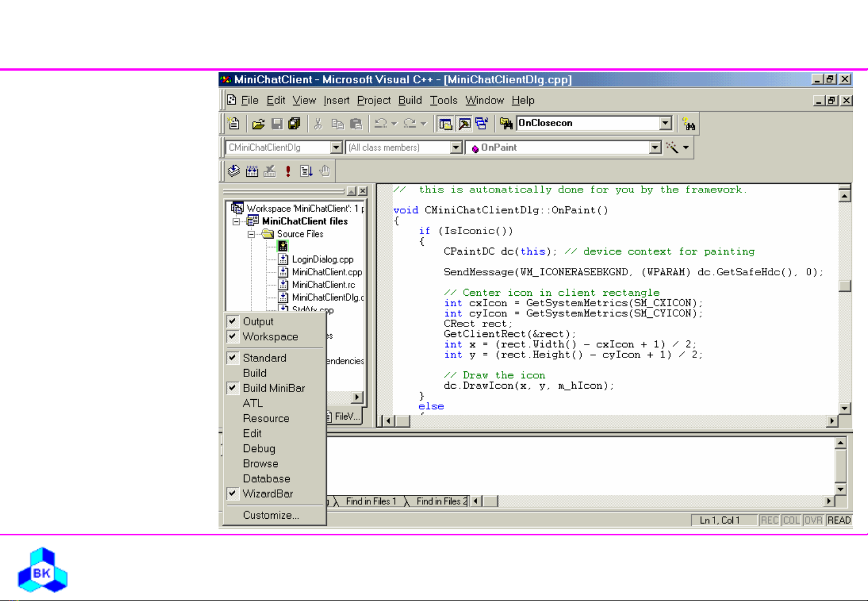The width and height of the screenshot is (868, 601).
Task: Click the Find in Files binoculars icon
Action: point(506,123)
